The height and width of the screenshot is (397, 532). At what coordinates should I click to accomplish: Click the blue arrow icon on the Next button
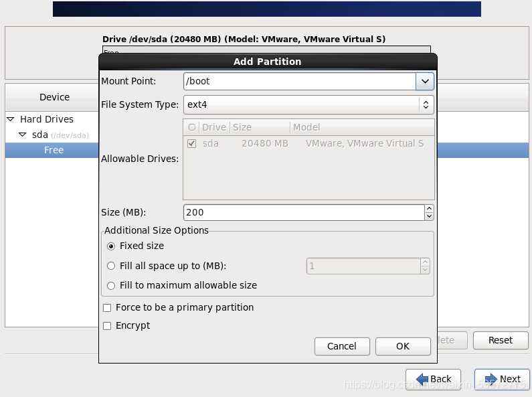pyautogui.click(x=491, y=379)
